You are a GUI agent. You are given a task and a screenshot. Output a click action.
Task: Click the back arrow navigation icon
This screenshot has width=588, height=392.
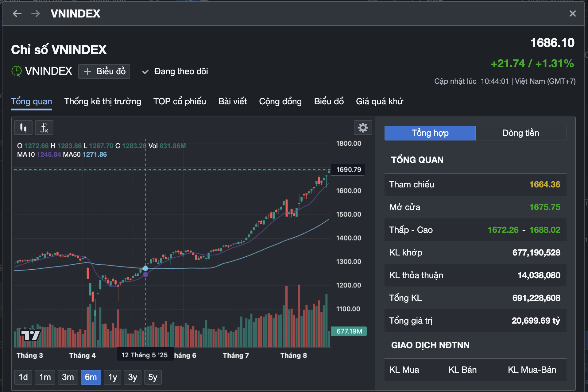click(17, 13)
